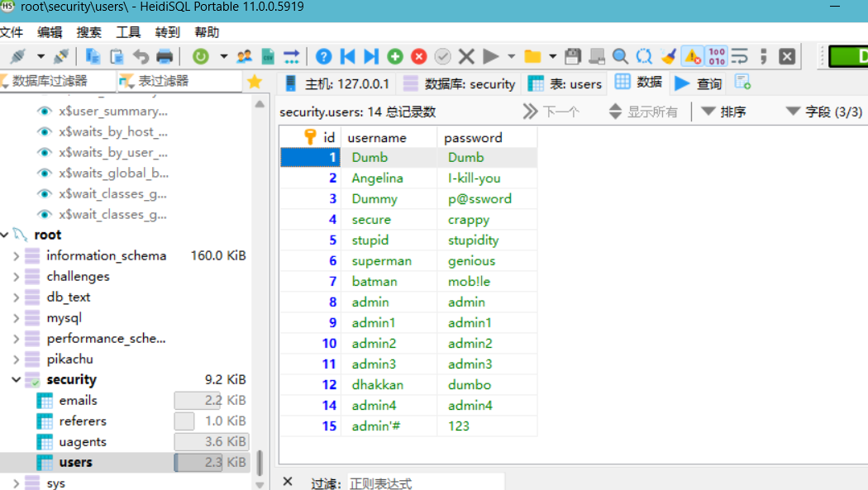Open the 文件 menu
The height and width of the screenshot is (490, 868).
click(x=12, y=32)
